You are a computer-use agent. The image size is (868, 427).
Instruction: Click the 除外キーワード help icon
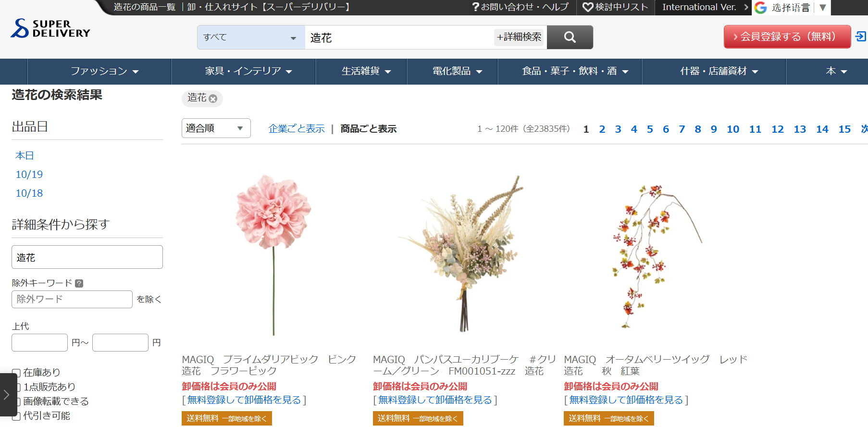[x=79, y=283]
